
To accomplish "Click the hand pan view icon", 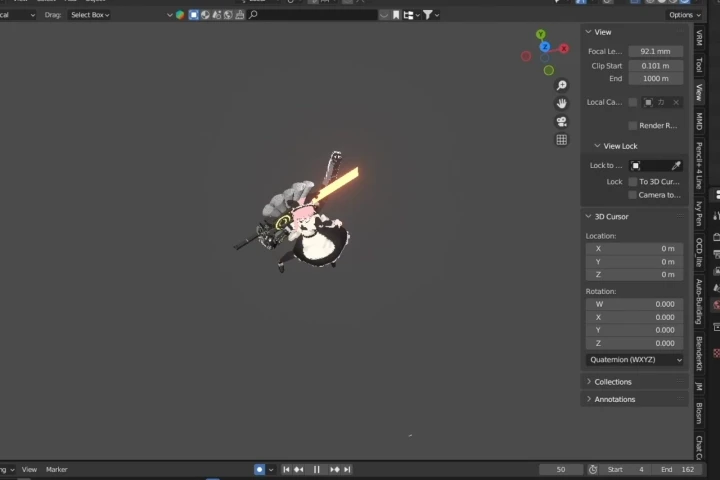I will click(561, 103).
